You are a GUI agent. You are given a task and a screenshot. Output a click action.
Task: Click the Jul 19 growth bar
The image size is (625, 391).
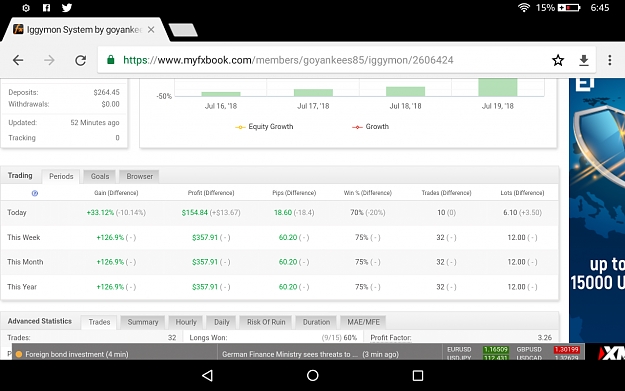(497, 87)
